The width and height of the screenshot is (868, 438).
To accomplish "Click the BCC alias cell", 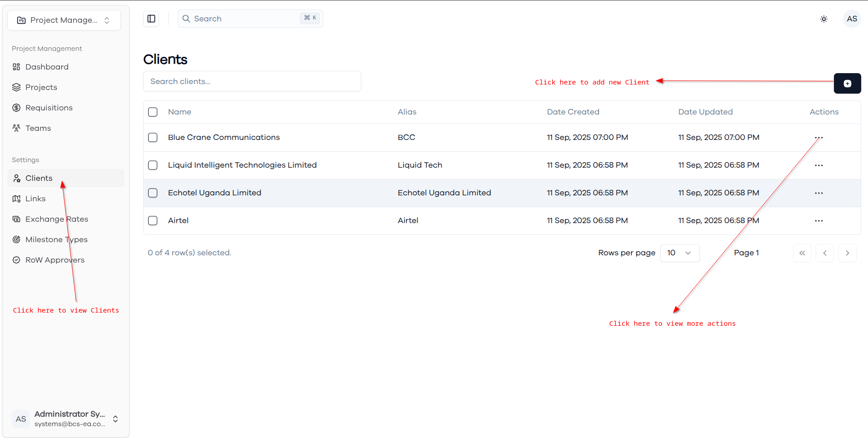I will [x=407, y=137].
